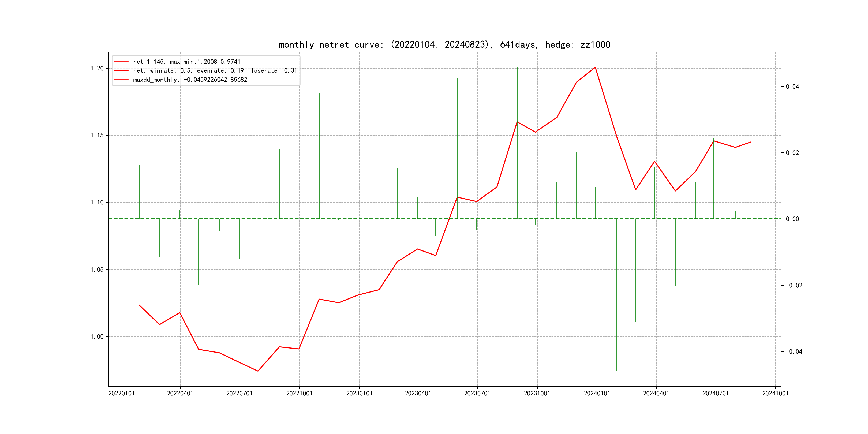Viewport: 868px width, 434px height.
Task: Click the x-axis label 20230101
Action: coord(359,393)
